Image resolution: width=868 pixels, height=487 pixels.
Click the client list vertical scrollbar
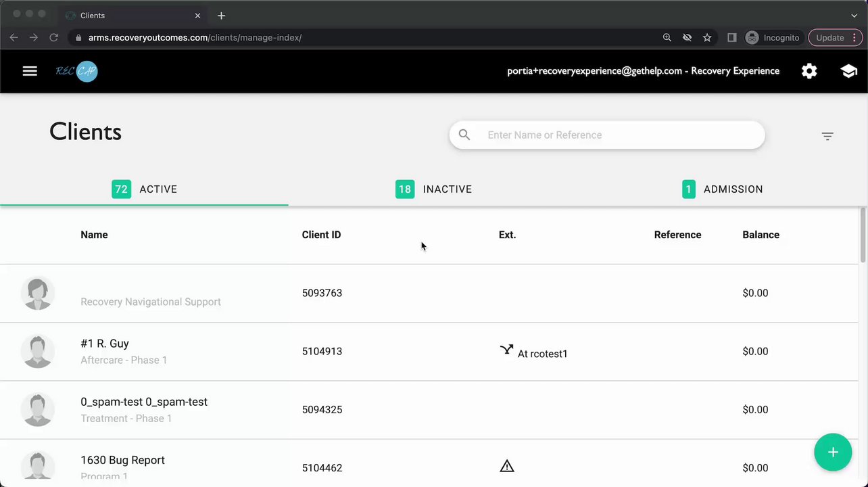pyautogui.click(x=863, y=235)
